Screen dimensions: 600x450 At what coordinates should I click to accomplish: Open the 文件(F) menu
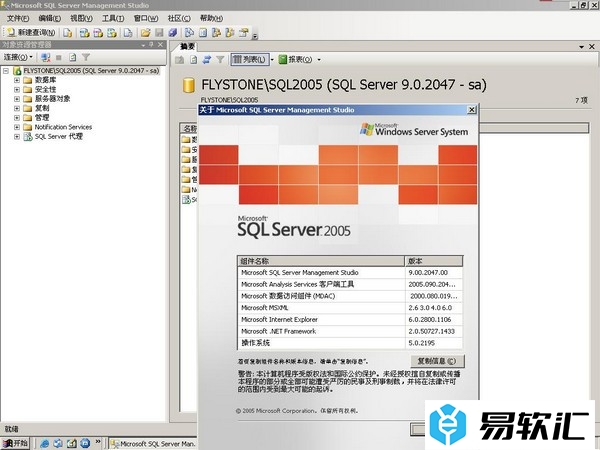[x=18, y=18]
